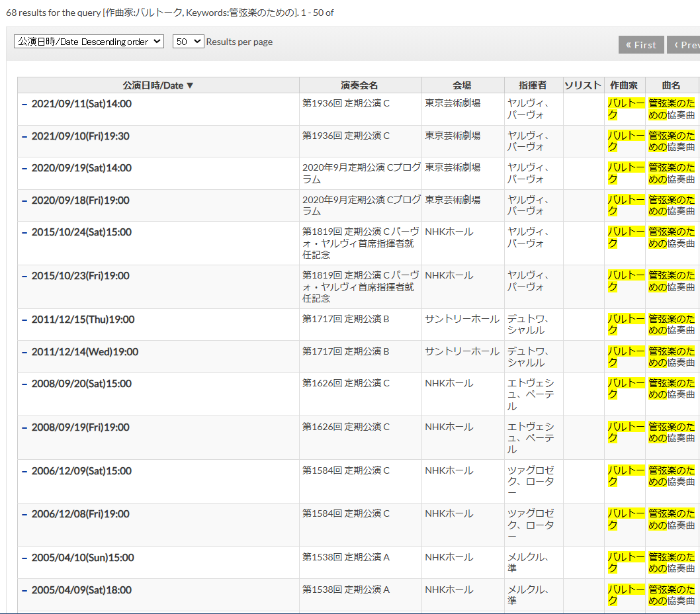
Task: Click the 会場 column header
Action: coord(462,85)
